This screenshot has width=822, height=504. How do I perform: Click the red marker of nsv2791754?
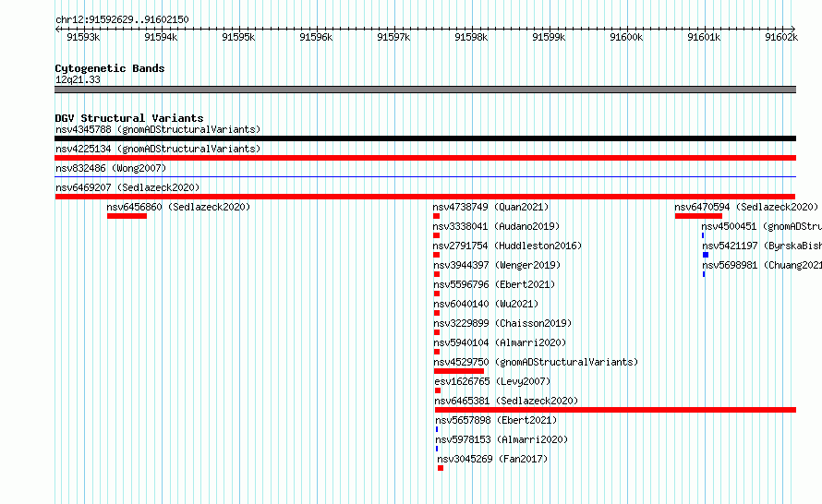tap(437, 255)
